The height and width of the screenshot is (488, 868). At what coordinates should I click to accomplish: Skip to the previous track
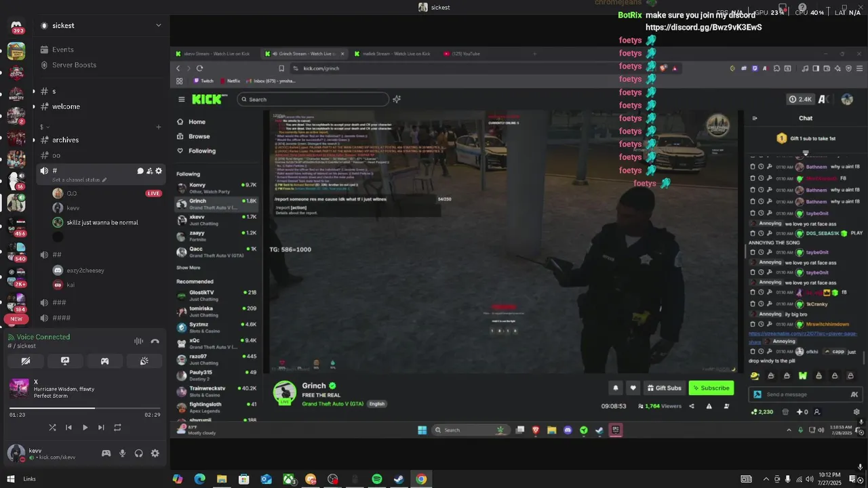click(68, 428)
